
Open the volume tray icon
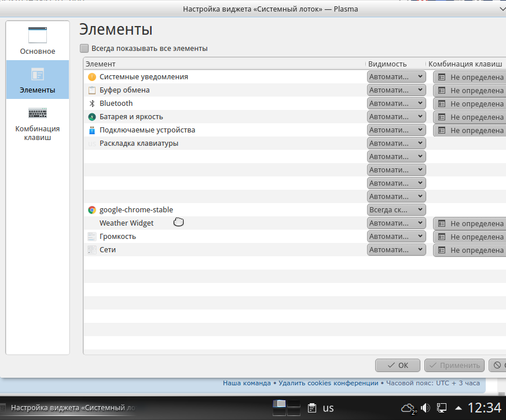click(426, 408)
